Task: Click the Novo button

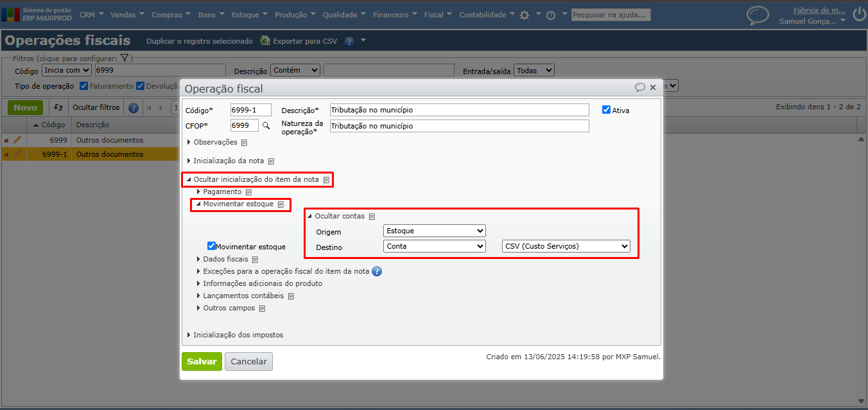Action: 26,108
